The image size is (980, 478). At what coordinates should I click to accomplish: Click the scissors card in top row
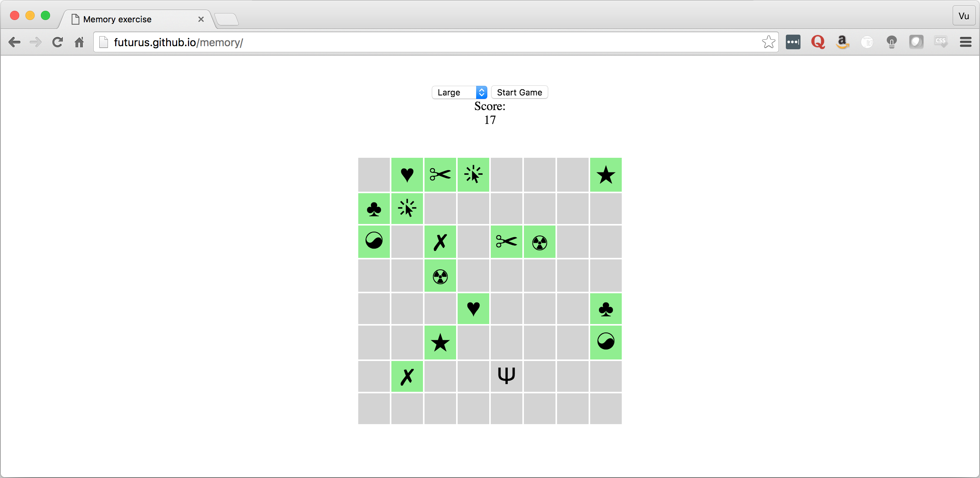440,175
